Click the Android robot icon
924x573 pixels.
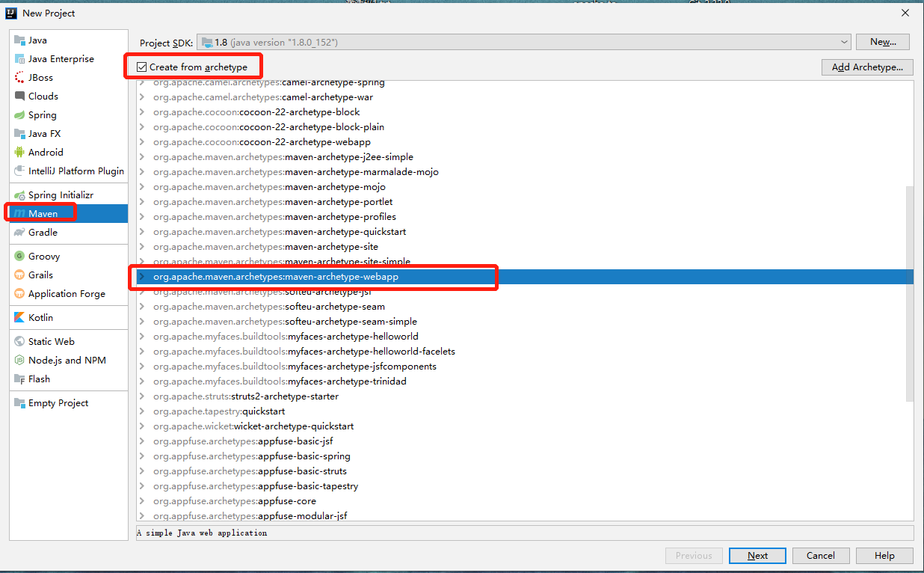19,153
